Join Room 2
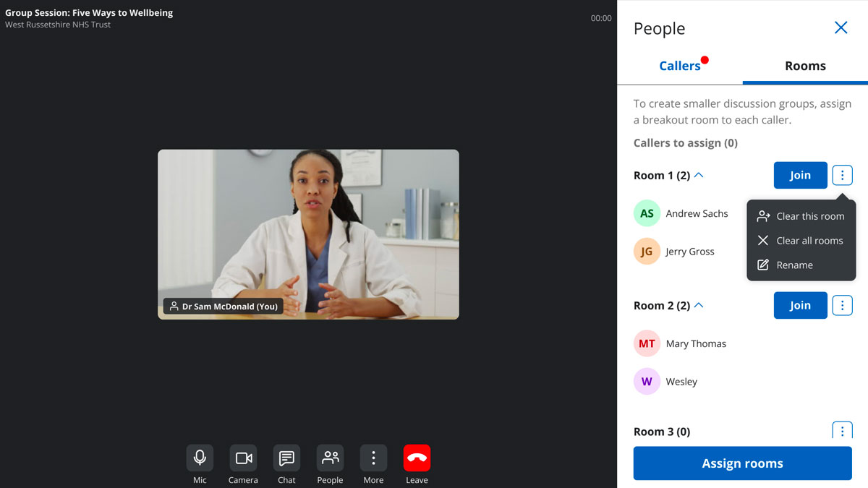 (800, 305)
